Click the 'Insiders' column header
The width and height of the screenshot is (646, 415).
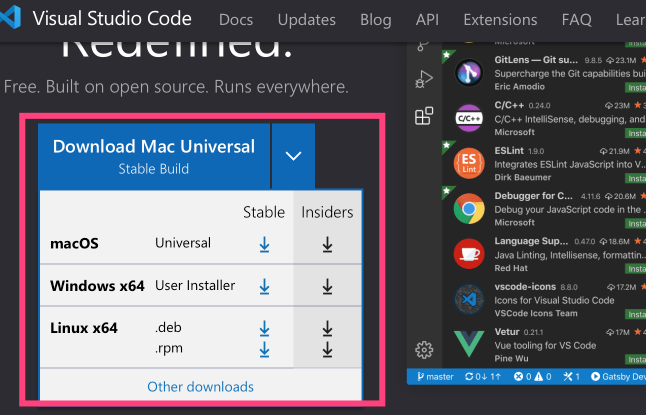[327, 212]
